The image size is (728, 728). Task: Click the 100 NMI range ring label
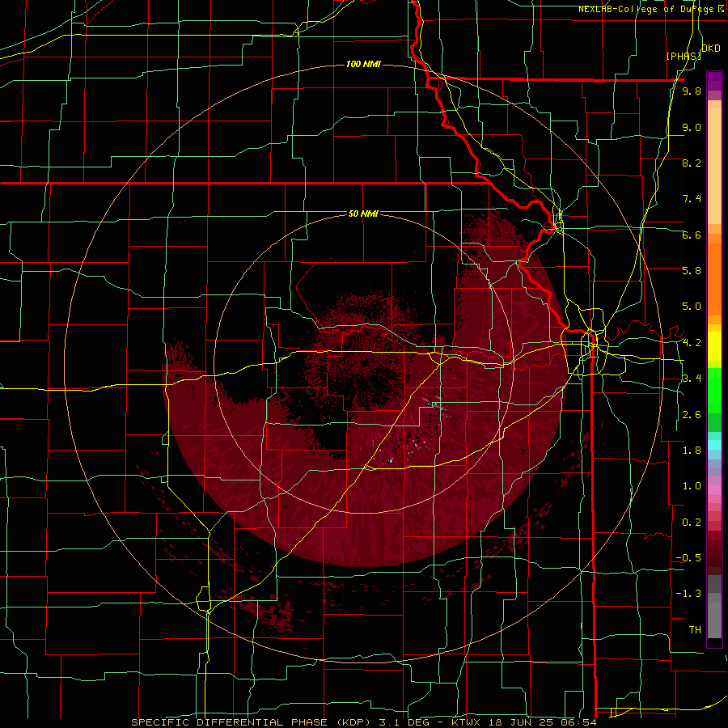pyautogui.click(x=363, y=64)
